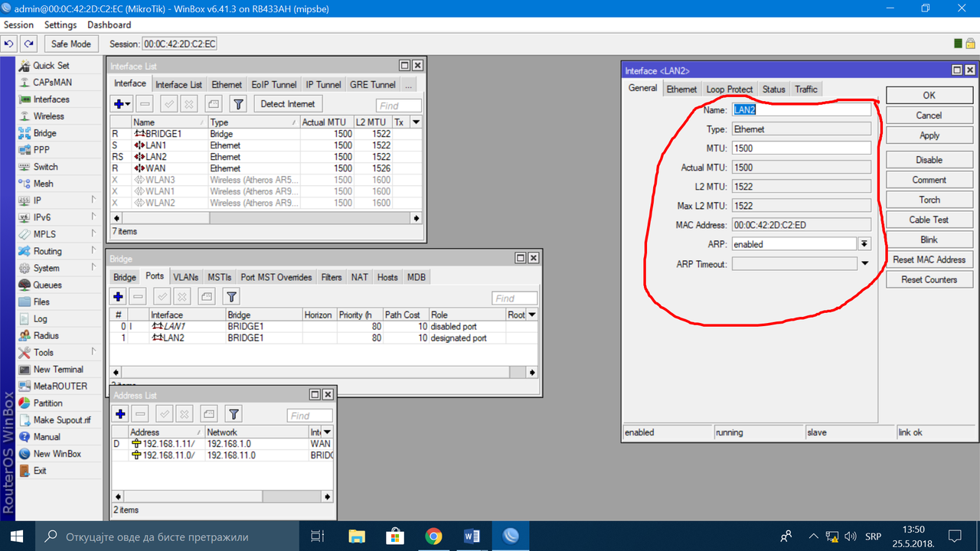This screenshot has width=980, height=551.
Task: Open Word from the Windows taskbar
Action: (472, 536)
